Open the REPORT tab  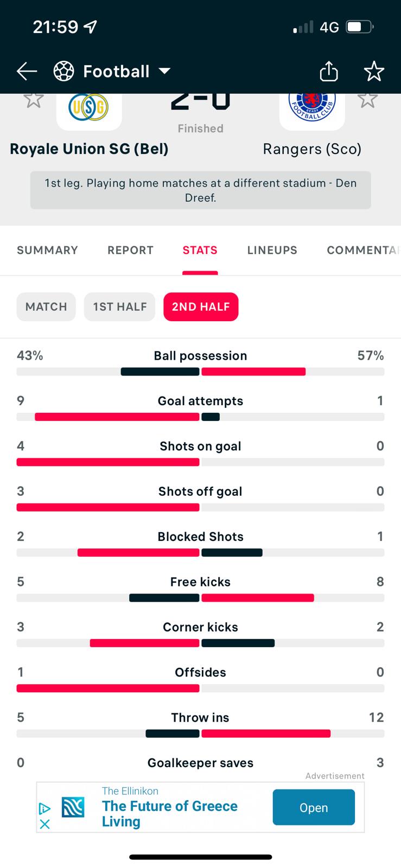130,250
